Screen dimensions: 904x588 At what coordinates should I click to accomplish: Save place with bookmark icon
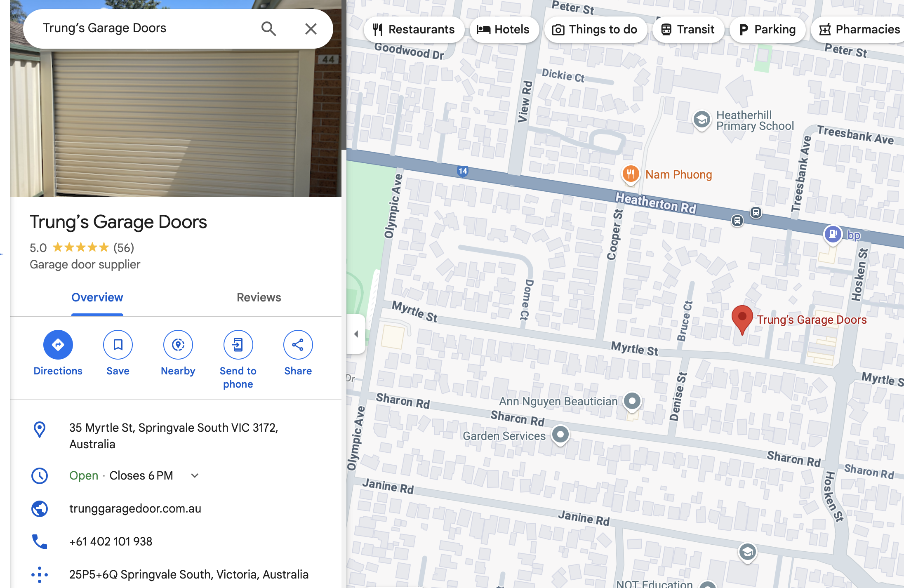click(118, 344)
